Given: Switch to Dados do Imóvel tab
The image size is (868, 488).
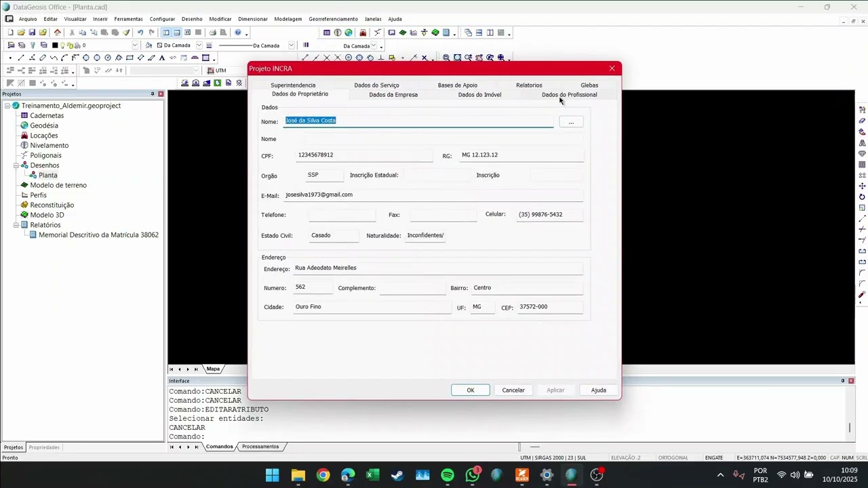Looking at the screenshot, I should click(479, 95).
